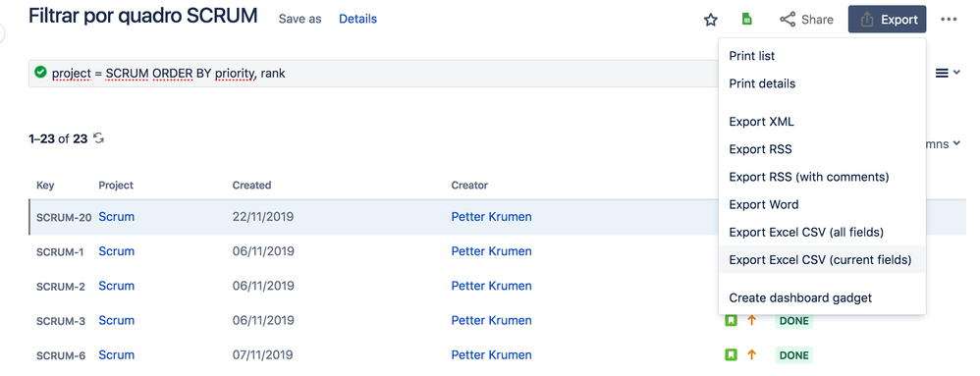980x376 pixels.
Task: Refresh the search results
Action: coord(98,138)
